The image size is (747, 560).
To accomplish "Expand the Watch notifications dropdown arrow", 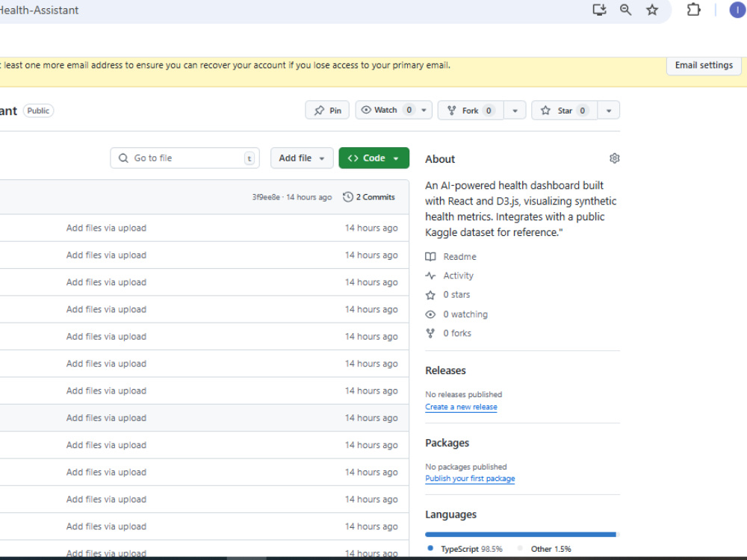I will [x=424, y=110].
